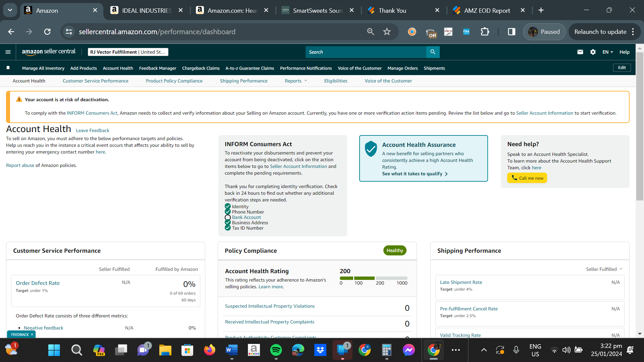Screen dimensions: 644x362
Task: Bookmark this page with the star icon
Action: coord(387,32)
